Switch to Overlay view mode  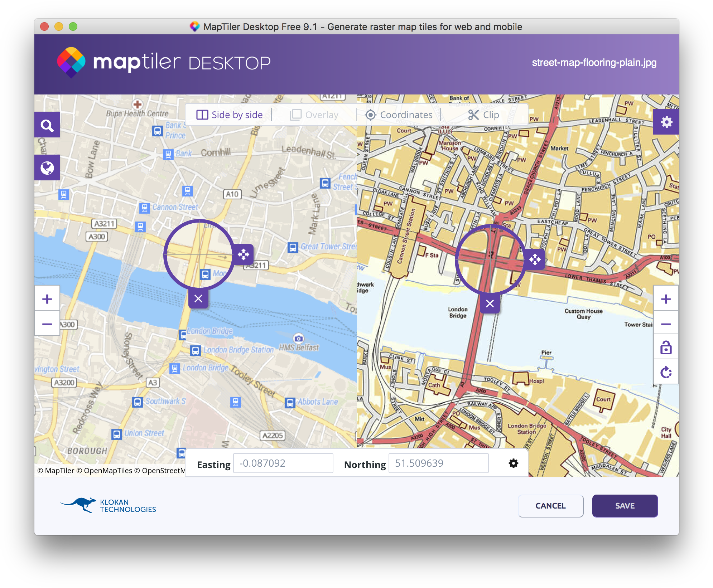314,115
